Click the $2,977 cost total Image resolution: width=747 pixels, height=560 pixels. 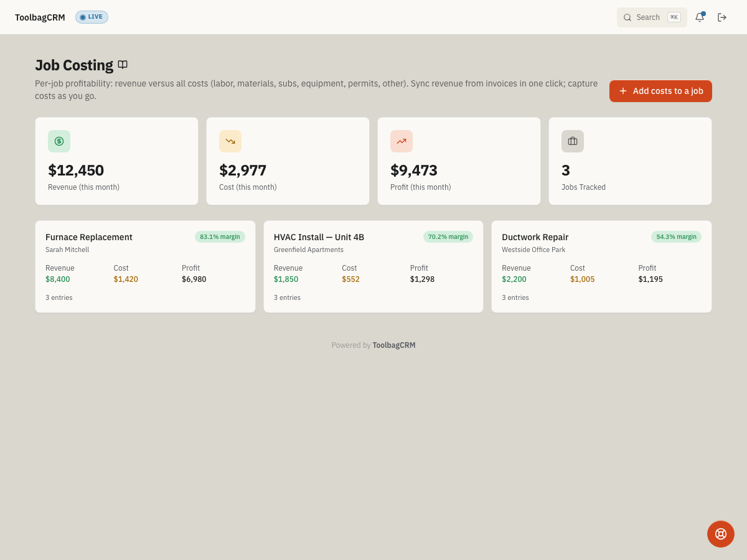(243, 170)
